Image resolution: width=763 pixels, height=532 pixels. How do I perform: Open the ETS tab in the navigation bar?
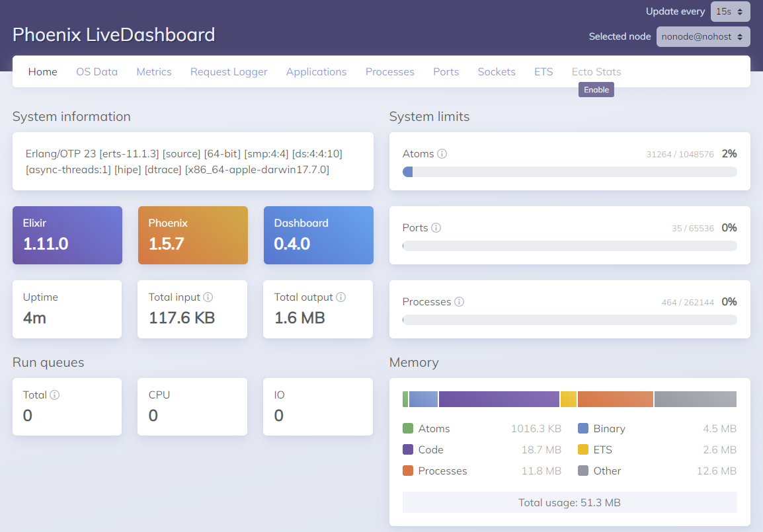tap(543, 71)
